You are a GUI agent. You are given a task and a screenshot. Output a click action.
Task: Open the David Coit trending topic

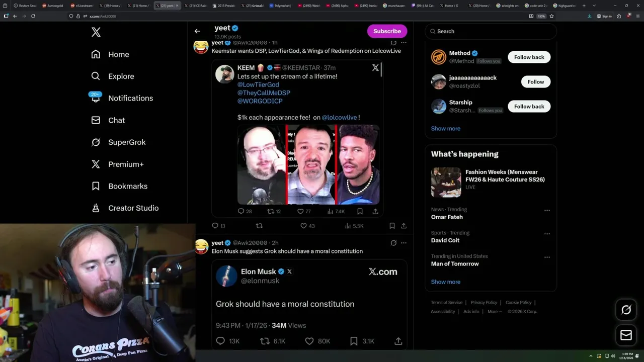(445, 240)
